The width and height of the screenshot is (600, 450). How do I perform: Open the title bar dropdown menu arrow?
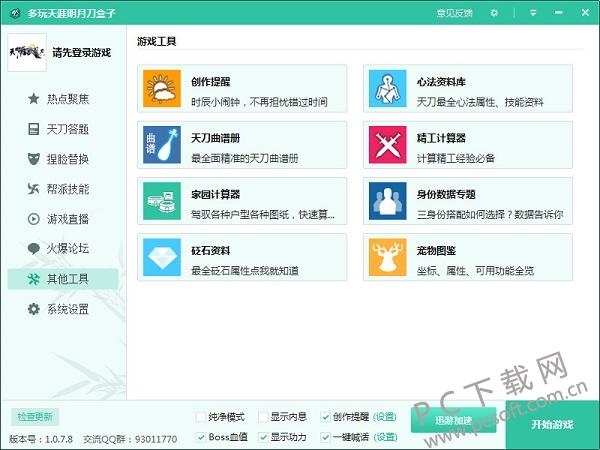[x=533, y=13]
